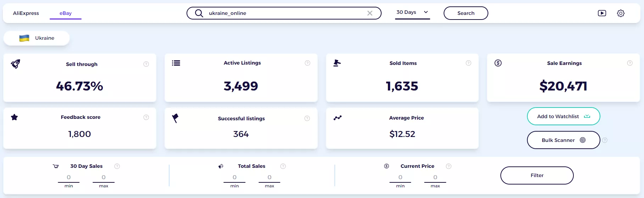Viewport: 644px width, 198px height.
Task: Click 30 Day Sales min field
Action: pyautogui.click(x=69, y=177)
